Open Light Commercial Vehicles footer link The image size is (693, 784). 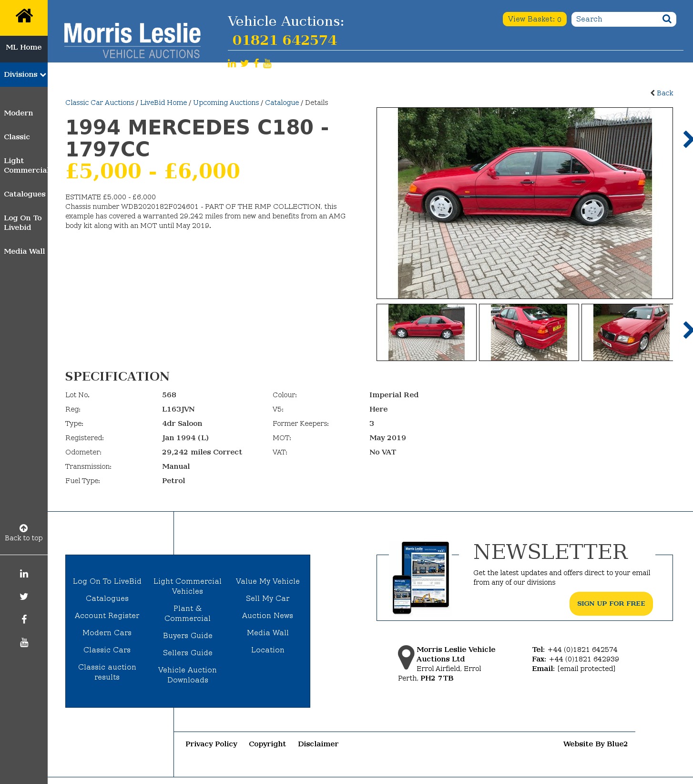[188, 586]
